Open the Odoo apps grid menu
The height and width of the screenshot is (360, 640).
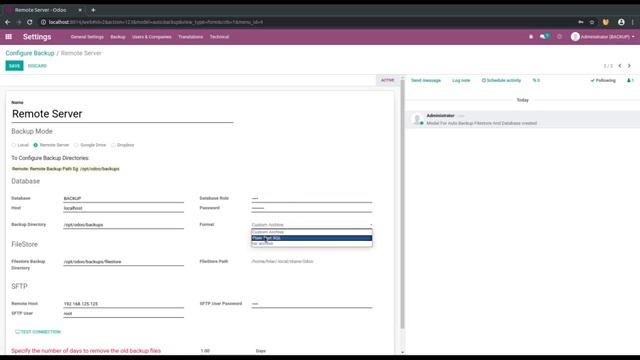[9, 37]
